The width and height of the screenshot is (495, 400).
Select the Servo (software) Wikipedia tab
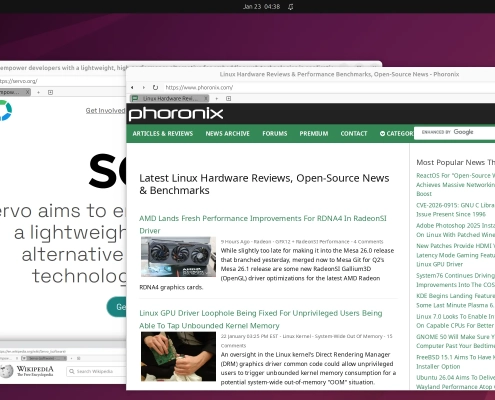pyautogui.click(x=44, y=358)
